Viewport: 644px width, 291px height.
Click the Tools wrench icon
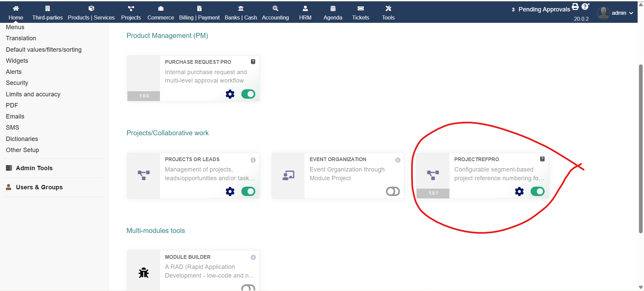tap(388, 8)
